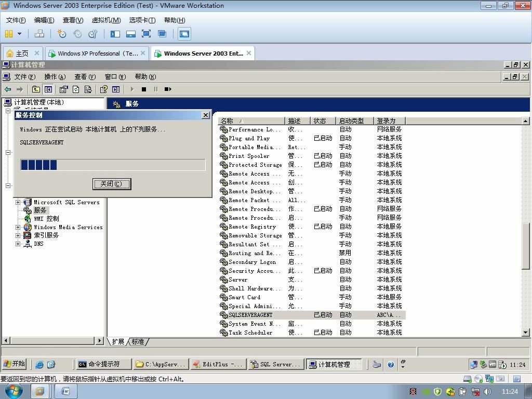The height and width of the screenshot is (399, 532).
Task: Click the MMC back arrow icon
Action: (x=8, y=89)
